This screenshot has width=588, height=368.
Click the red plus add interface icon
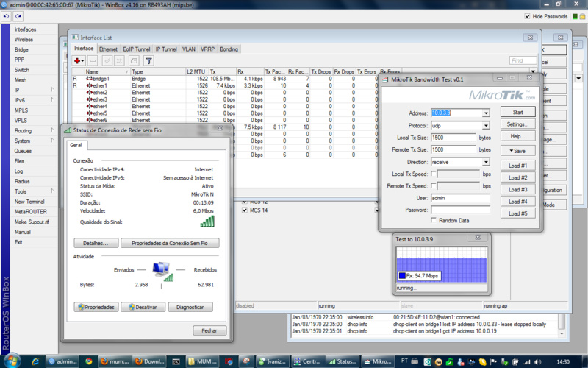[79, 60]
